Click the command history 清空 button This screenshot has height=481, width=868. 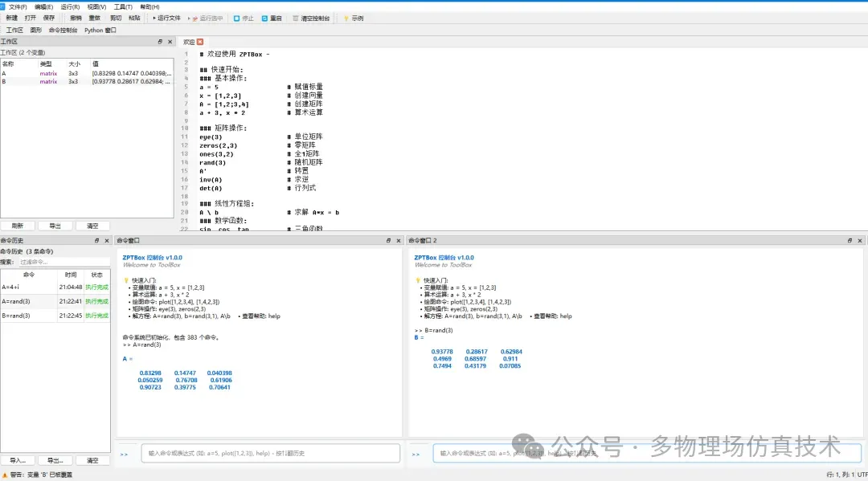point(92,460)
